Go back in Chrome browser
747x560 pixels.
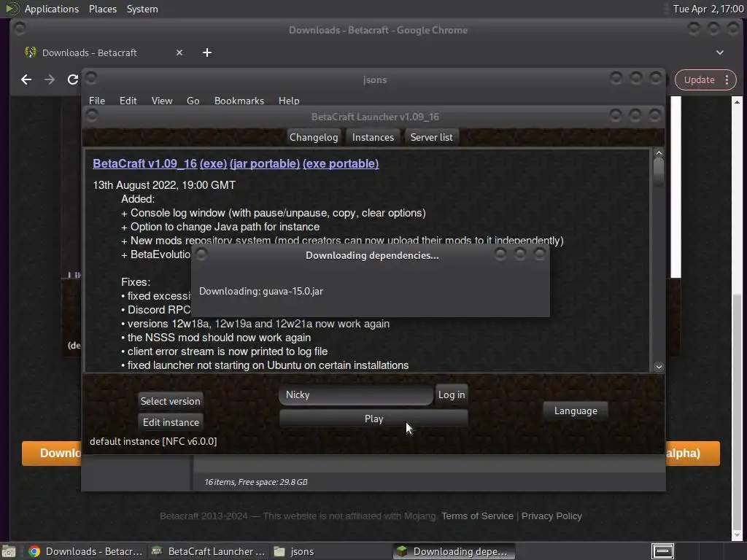pos(26,79)
